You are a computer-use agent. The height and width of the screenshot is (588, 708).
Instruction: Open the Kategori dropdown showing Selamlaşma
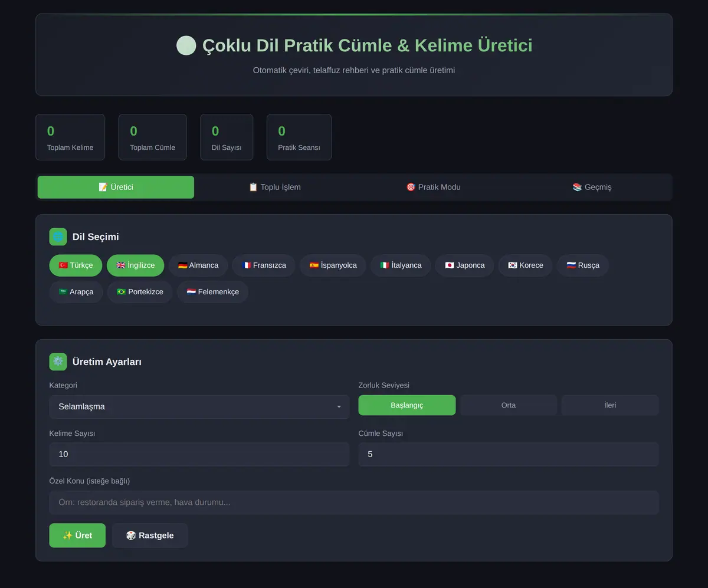pyautogui.click(x=199, y=407)
